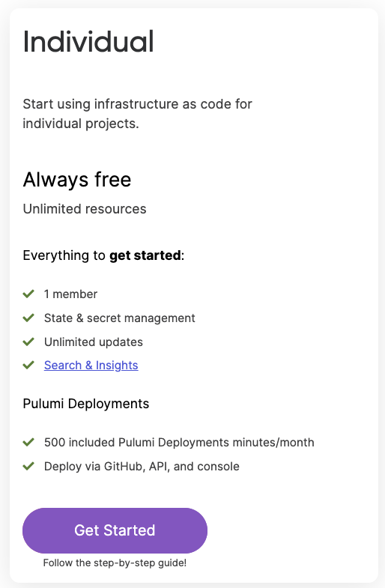Click checkmark beside Search & Insights
This screenshot has width=385, height=588.
point(28,365)
